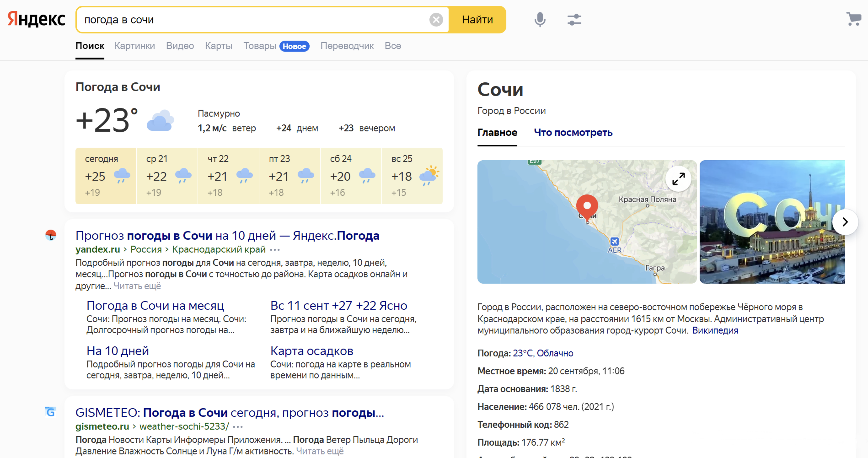Viewport: 868px width, 458px height.
Task: Click Население: 466 078 чел. line
Action: tap(546, 407)
